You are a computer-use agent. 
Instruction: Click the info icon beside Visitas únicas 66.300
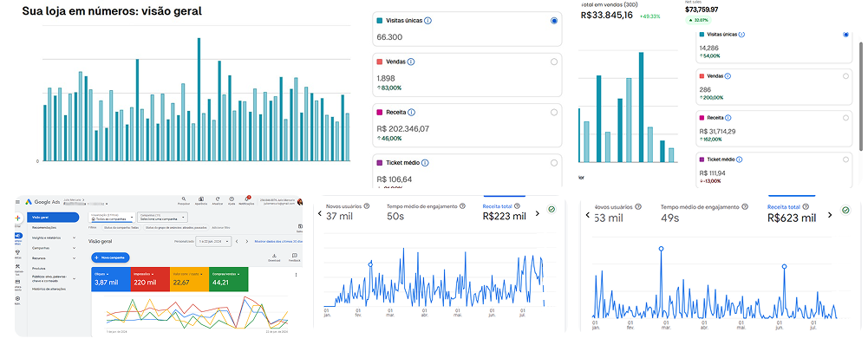(x=428, y=21)
